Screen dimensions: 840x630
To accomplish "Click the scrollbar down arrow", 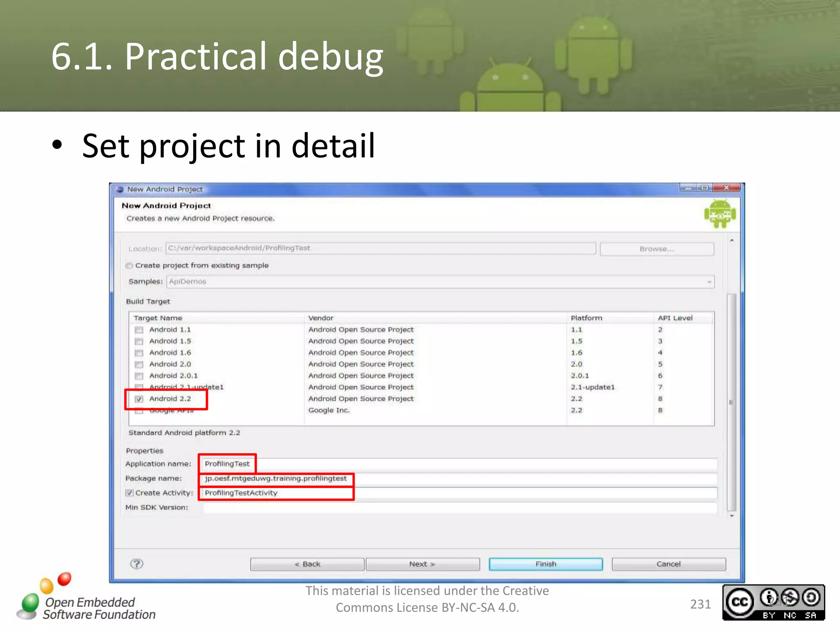I will tap(732, 516).
